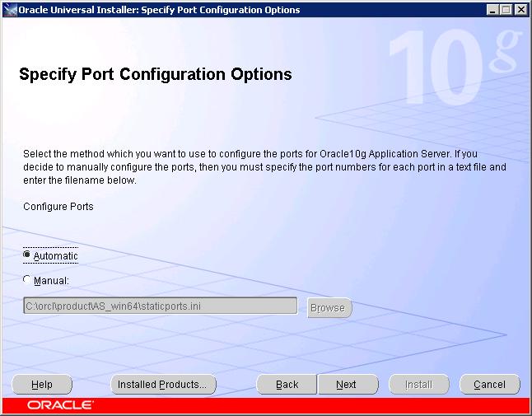Maximize the installer window
532x416 pixels.
pos(506,10)
